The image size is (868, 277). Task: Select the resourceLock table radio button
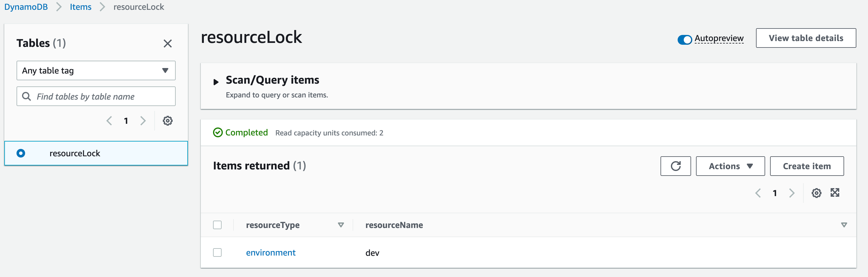tap(21, 153)
